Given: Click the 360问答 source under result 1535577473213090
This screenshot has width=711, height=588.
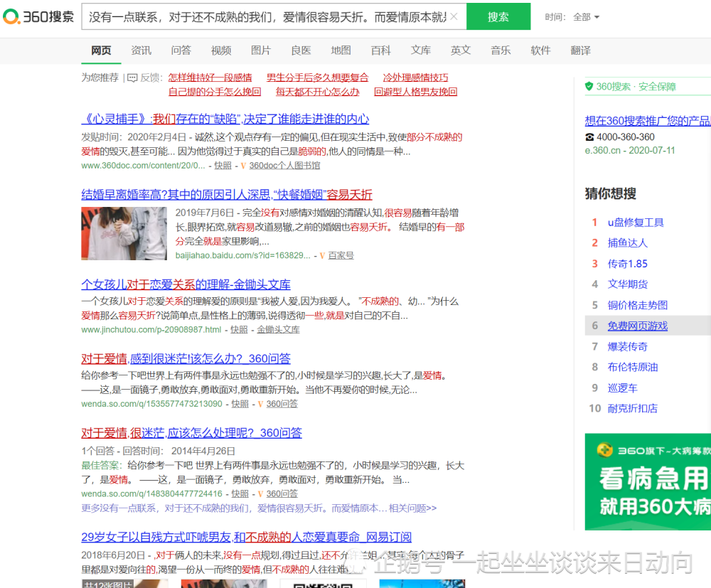Looking at the screenshot, I should [282, 403].
